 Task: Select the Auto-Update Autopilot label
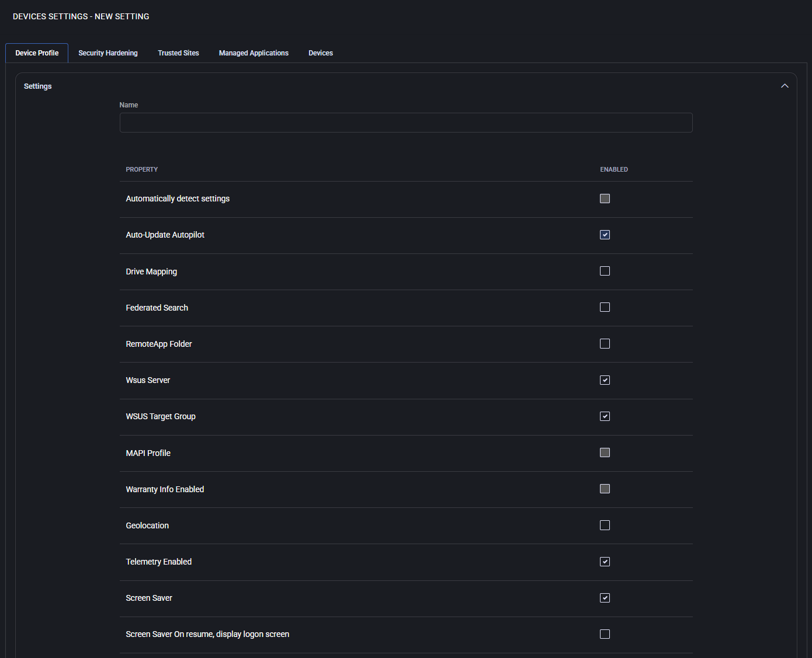point(165,235)
